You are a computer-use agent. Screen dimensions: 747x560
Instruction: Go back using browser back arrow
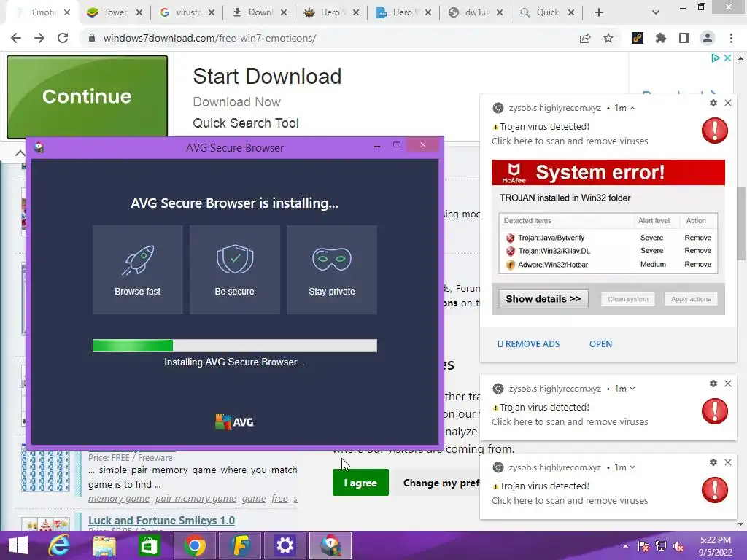(16, 38)
